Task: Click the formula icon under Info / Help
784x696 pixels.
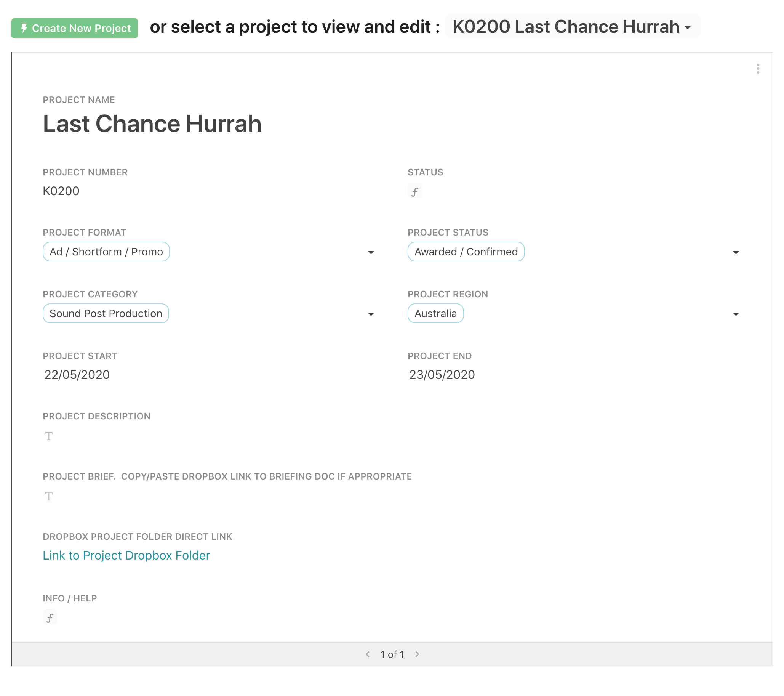Action: pyautogui.click(x=50, y=618)
